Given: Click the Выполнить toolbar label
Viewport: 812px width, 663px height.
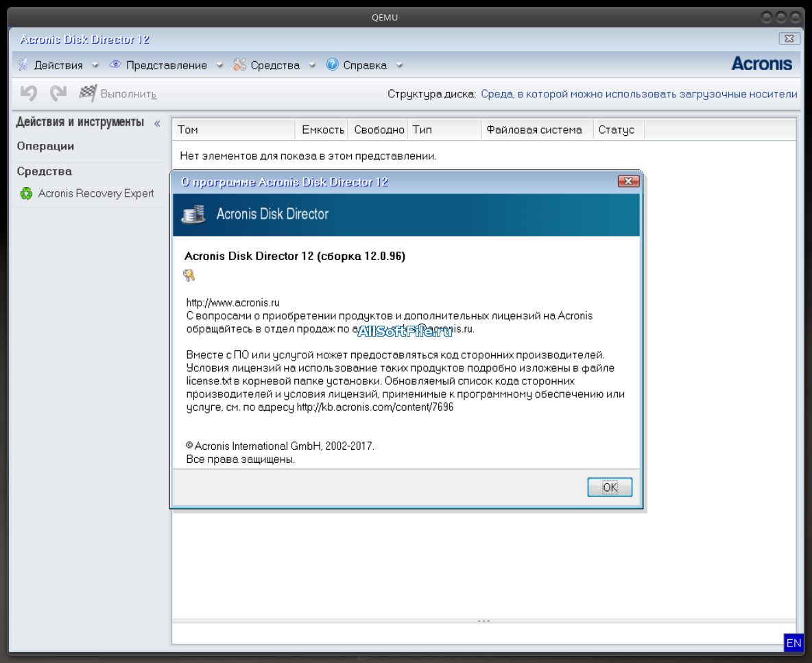Looking at the screenshot, I should (x=128, y=94).
